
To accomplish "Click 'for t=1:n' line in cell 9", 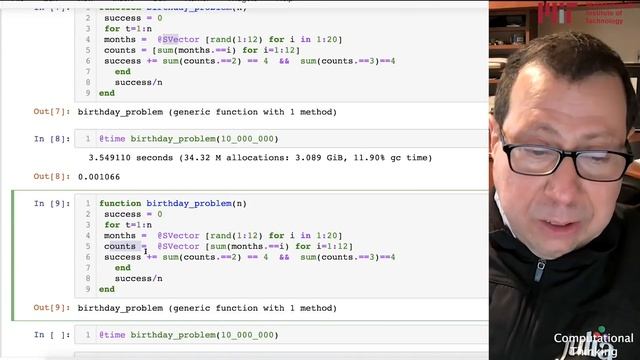I will [x=128, y=225].
